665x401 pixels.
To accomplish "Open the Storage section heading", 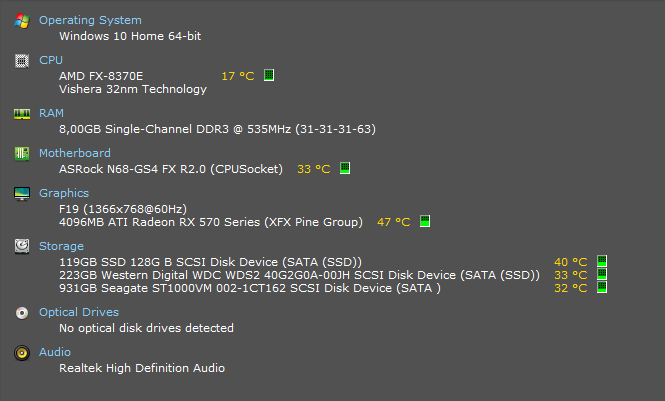I will [61, 246].
